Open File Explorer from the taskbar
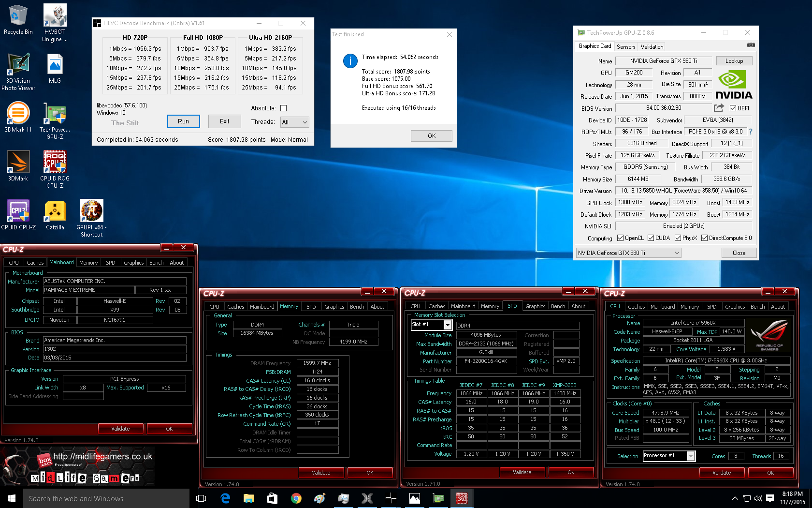The image size is (812, 508). coord(248,498)
